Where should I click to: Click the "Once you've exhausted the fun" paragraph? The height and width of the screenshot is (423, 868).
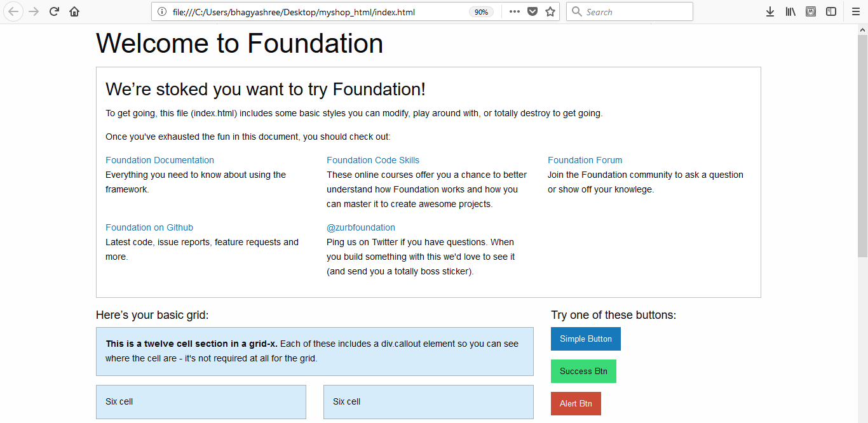(x=248, y=137)
